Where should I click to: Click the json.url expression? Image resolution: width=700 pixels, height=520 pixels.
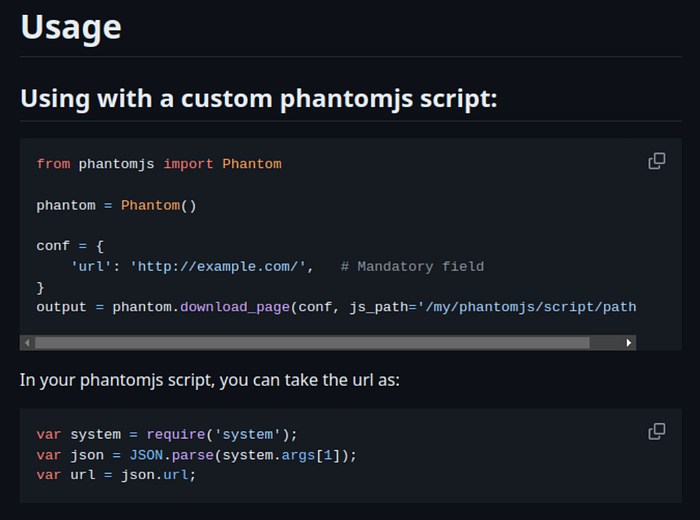tap(154, 475)
